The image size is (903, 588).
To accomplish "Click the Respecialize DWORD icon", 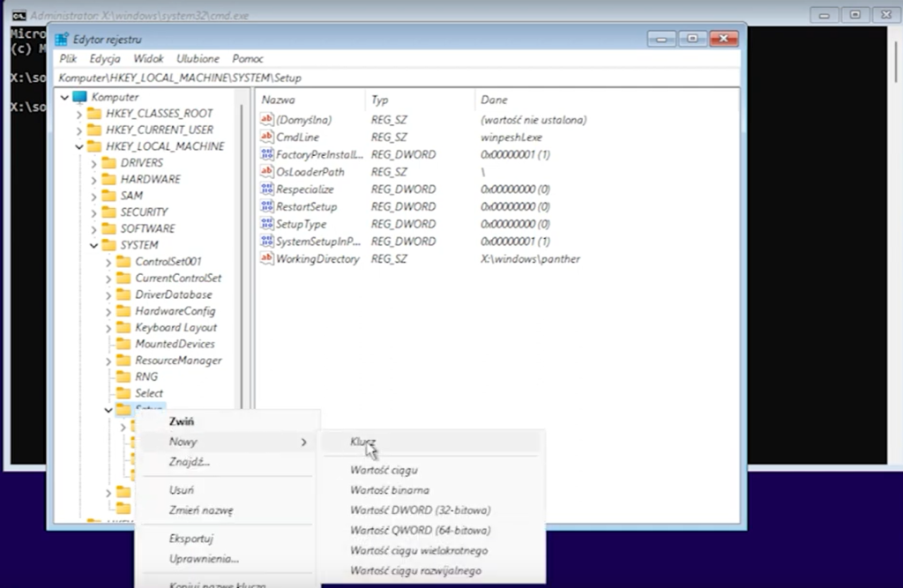I will coord(266,189).
